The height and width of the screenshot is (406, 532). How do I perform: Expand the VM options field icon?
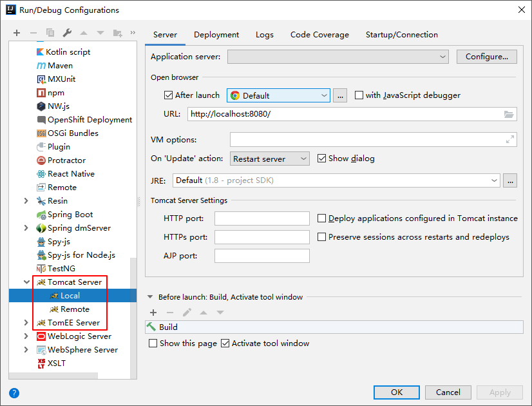tap(510, 139)
